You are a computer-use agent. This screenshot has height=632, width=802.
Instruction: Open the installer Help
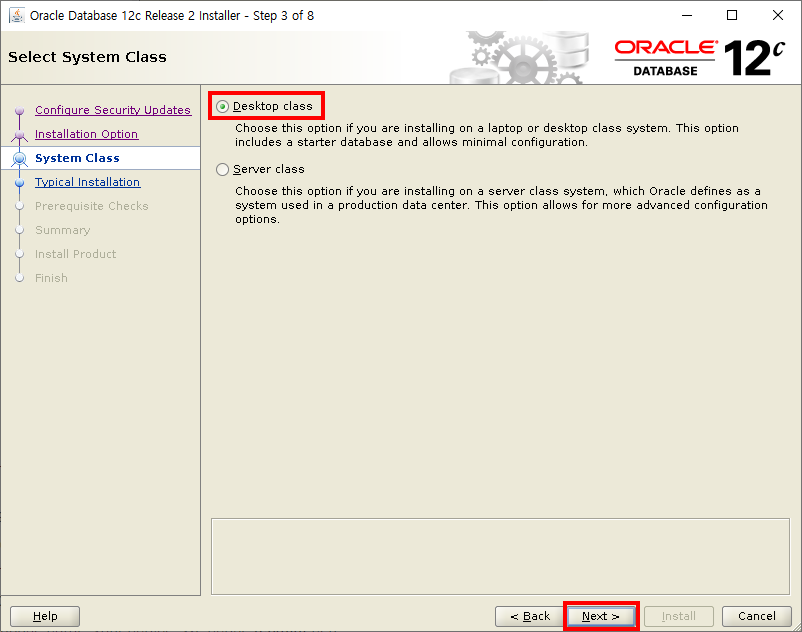click(45, 616)
